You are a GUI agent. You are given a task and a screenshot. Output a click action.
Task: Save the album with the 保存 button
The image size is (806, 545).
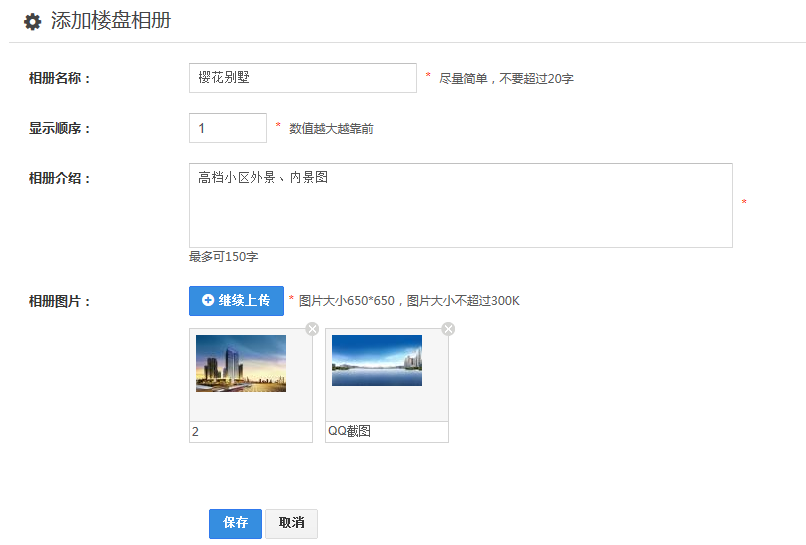click(x=235, y=523)
